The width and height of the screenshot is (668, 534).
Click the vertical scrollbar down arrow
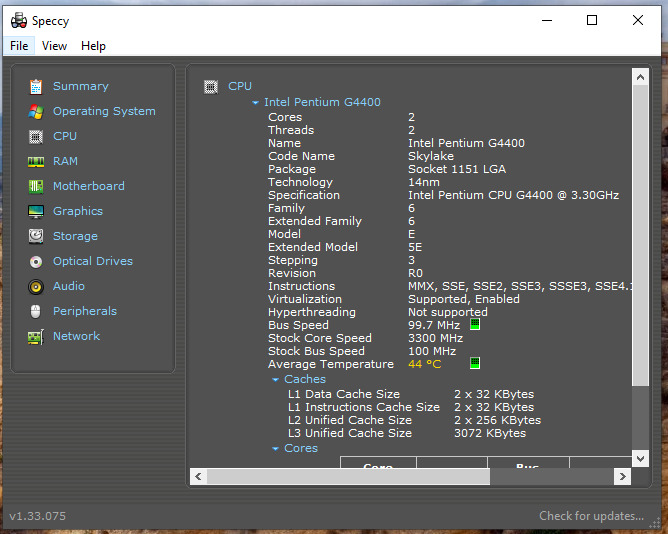pyautogui.click(x=640, y=459)
